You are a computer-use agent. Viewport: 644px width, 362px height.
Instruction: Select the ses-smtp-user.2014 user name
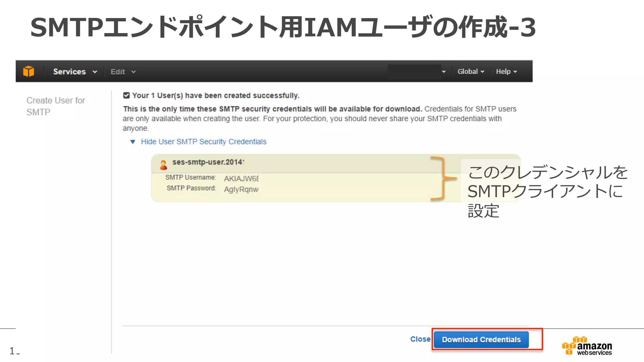pyautogui.click(x=208, y=162)
